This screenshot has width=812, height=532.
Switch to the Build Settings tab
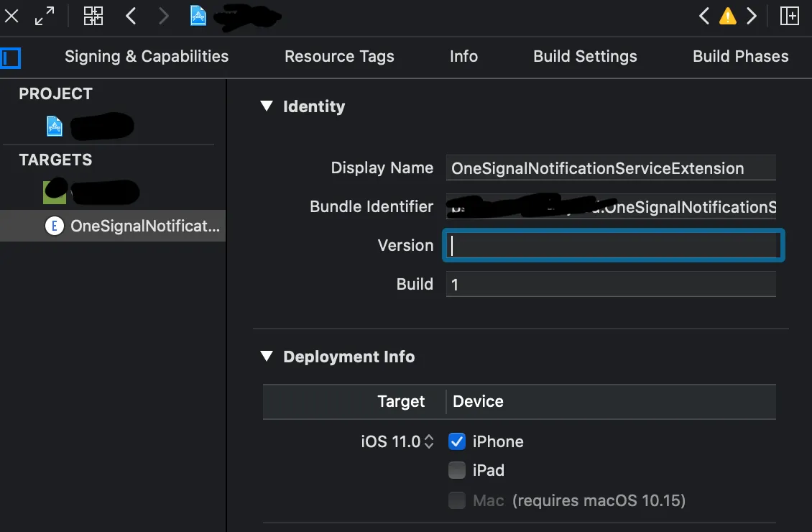point(585,57)
